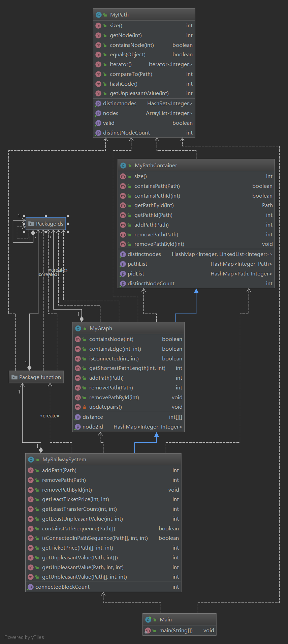This screenshot has width=288, height=644.
Task: Click method icon beside main(String[])
Action: (x=148, y=631)
